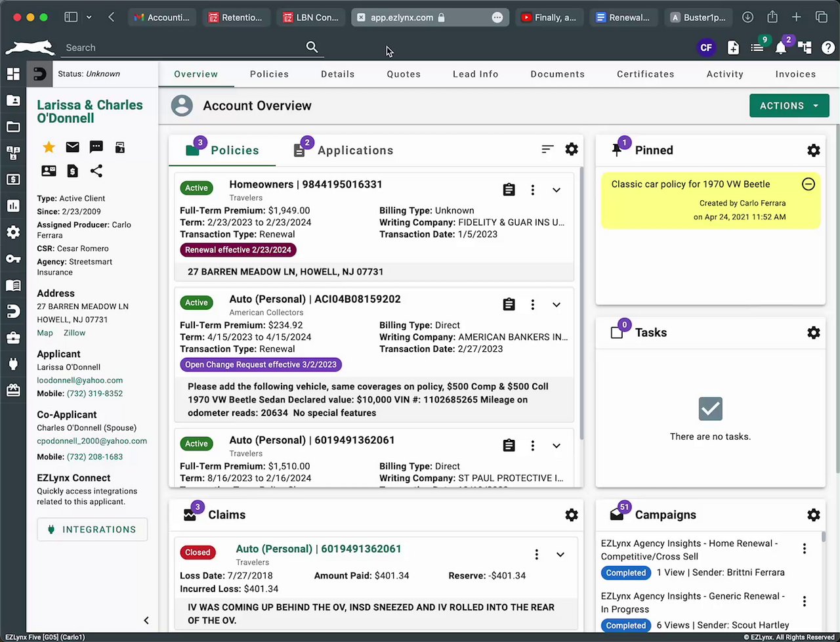Open Policies panel settings gear
This screenshot has width=840, height=642.
point(572,150)
